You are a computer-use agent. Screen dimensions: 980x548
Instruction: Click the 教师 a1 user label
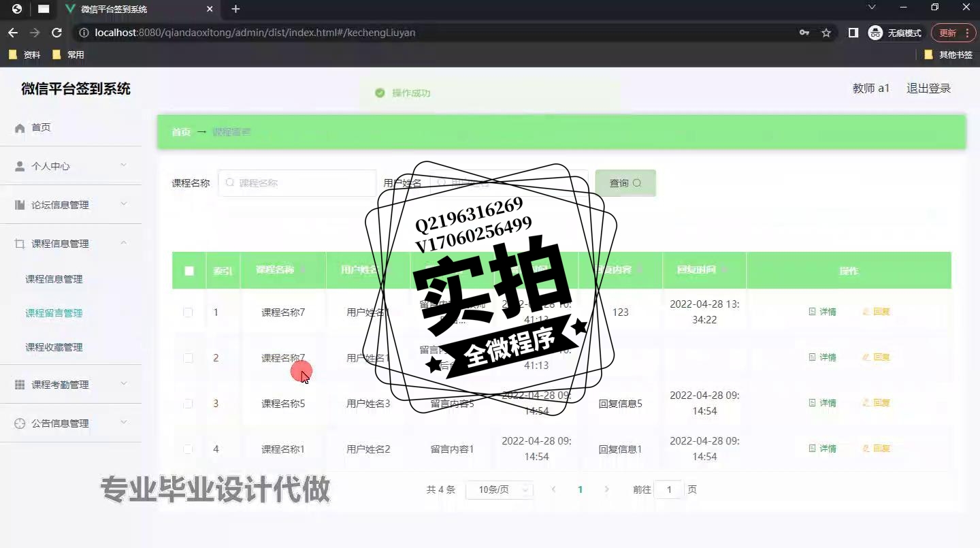tap(871, 88)
